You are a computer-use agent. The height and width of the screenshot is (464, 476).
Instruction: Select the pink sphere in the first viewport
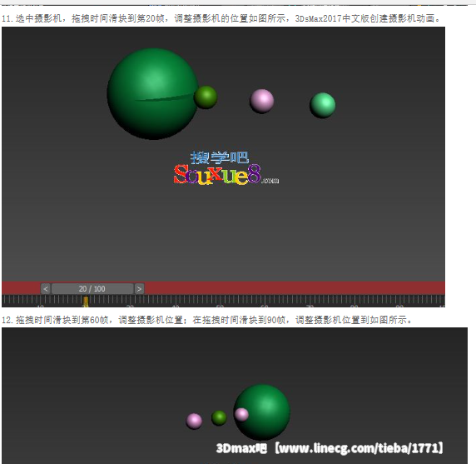(262, 101)
